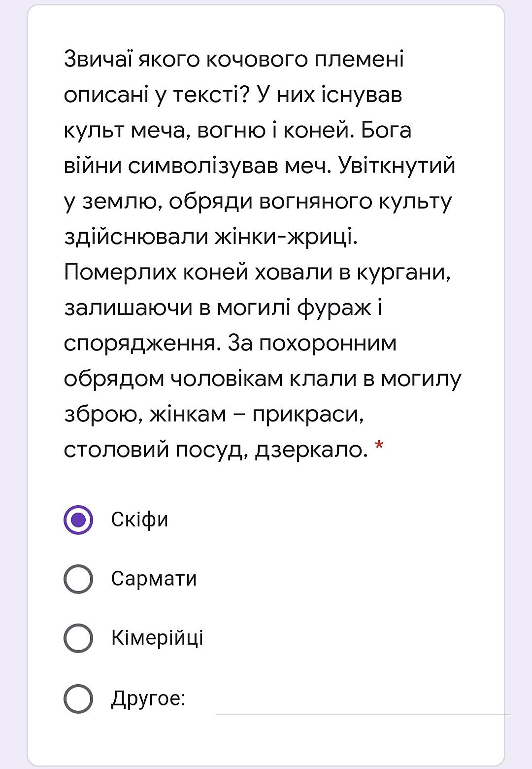Click the Другое: label text
Image resolution: width=532 pixels, height=769 pixels.
[x=148, y=699]
